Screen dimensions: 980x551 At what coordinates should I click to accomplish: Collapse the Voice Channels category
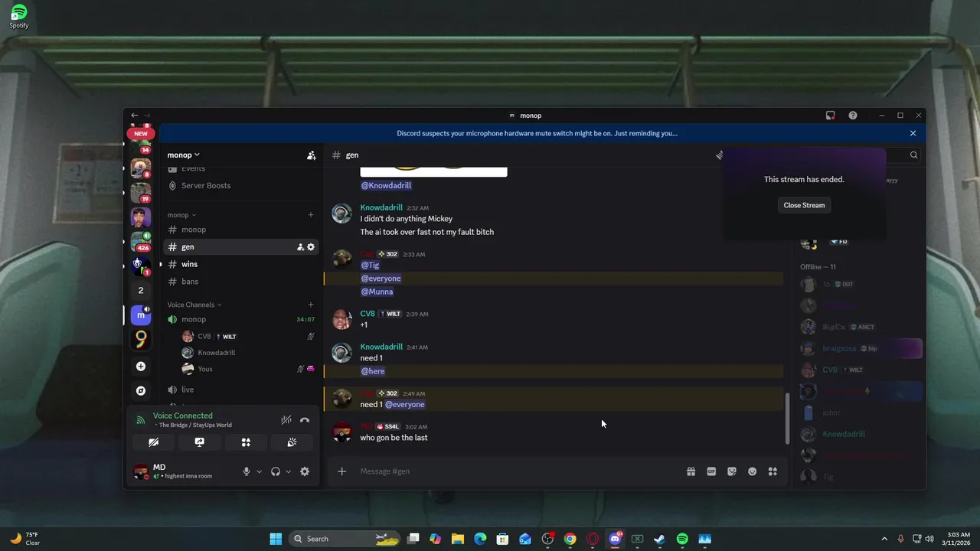click(x=194, y=305)
